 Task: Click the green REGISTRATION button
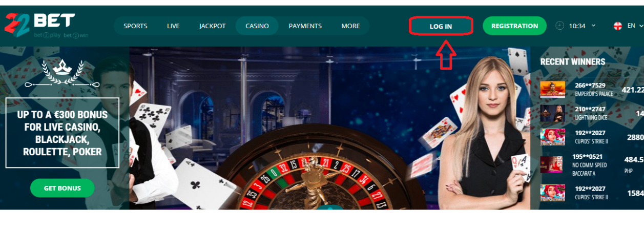pos(515,26)
